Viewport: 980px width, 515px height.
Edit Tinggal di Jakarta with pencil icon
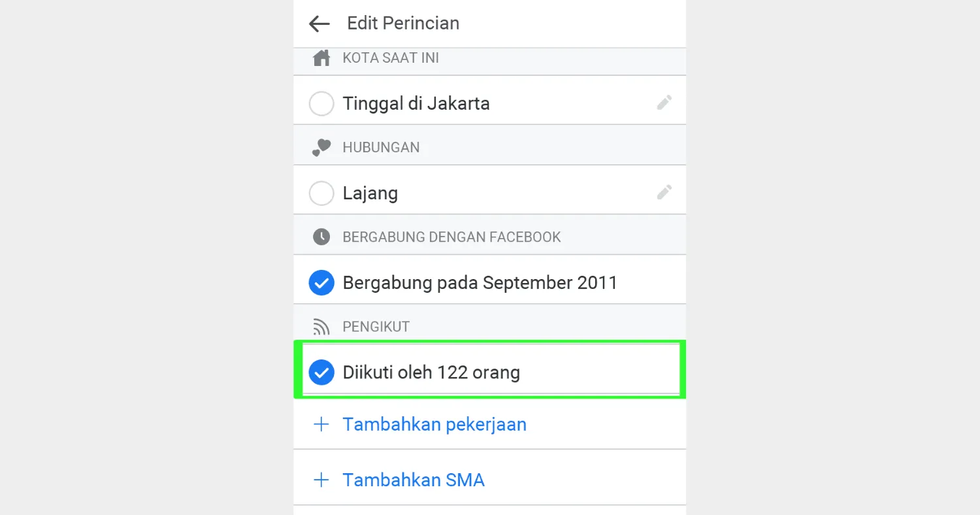click(x=664, y=103)
